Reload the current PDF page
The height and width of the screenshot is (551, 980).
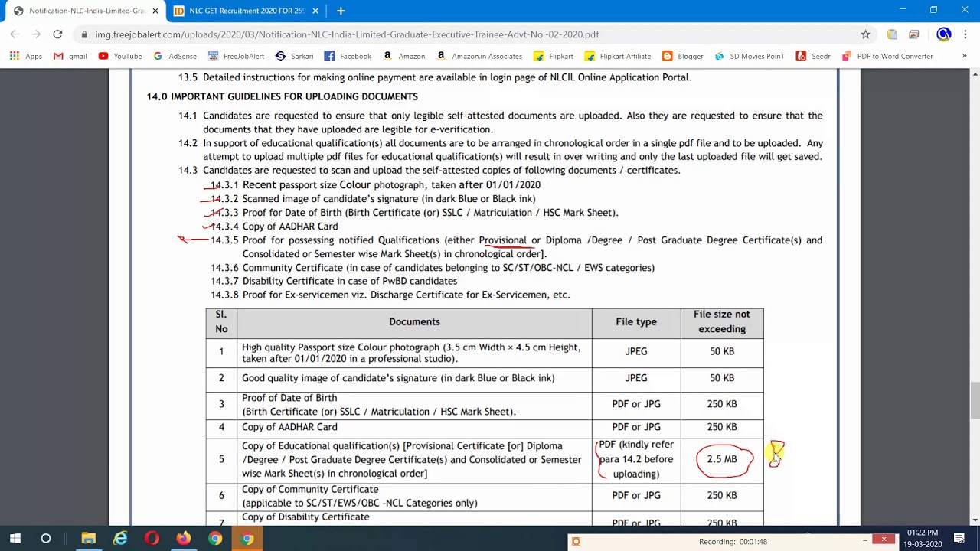(x=57, y=34)
